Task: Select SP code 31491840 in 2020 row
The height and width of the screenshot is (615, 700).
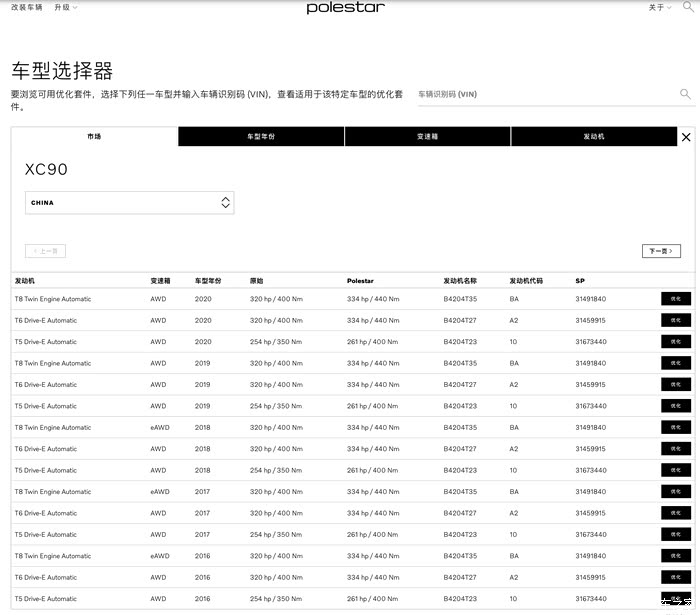Action: (591, 299)
